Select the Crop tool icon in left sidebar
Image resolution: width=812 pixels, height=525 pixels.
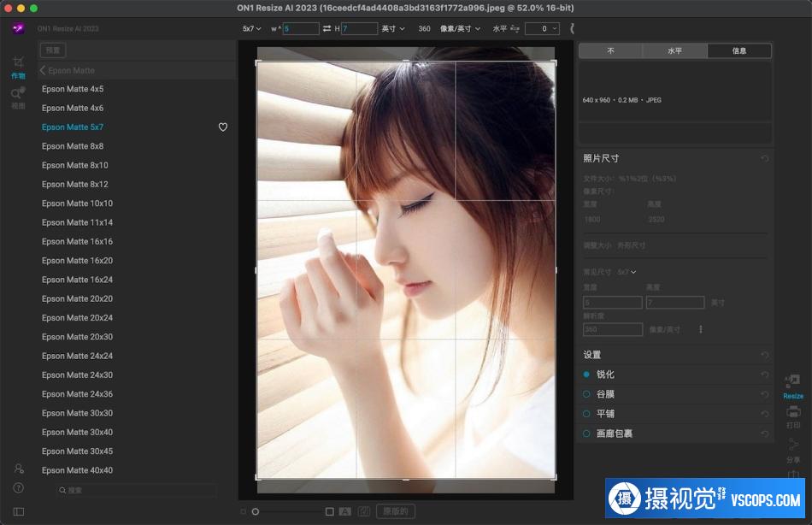[18, 62]
